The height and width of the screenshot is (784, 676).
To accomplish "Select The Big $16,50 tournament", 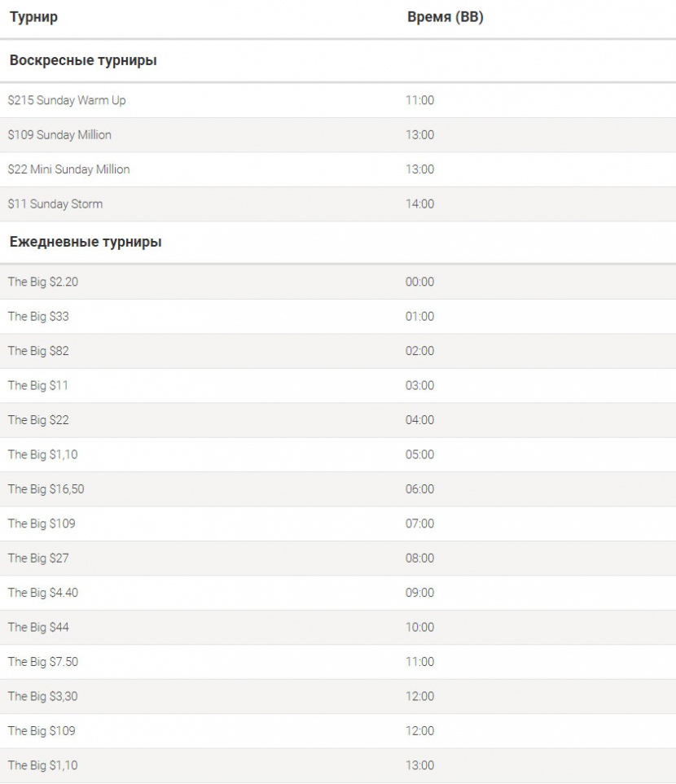I will click(x=46, y=489).
